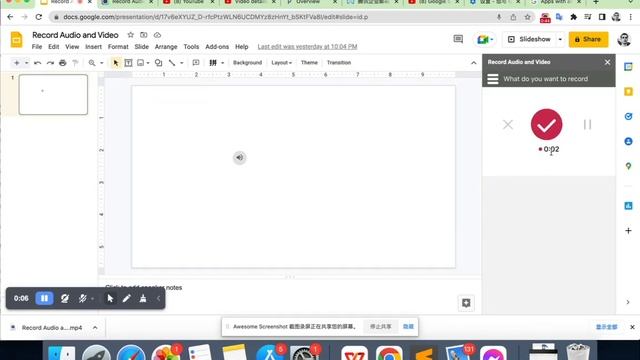
Task: Open the Transition panel
Action: [x=339, y=63]
